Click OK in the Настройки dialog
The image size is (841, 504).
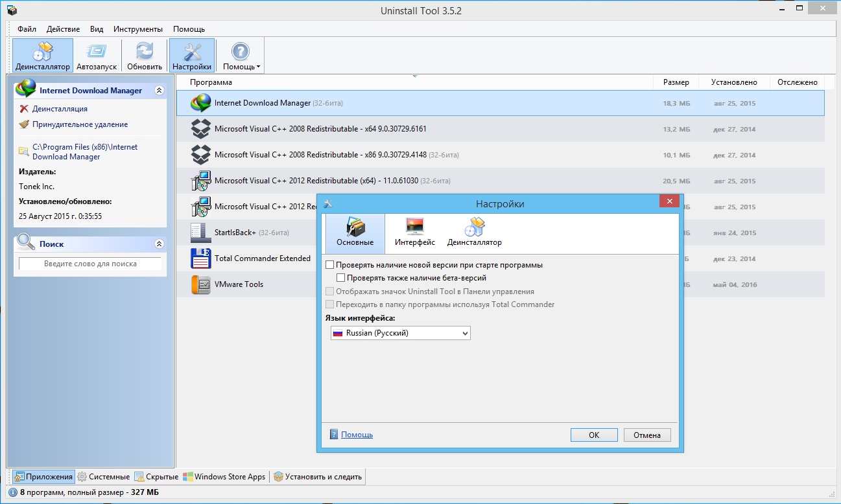pyautogui.click(x=594, y=435)
